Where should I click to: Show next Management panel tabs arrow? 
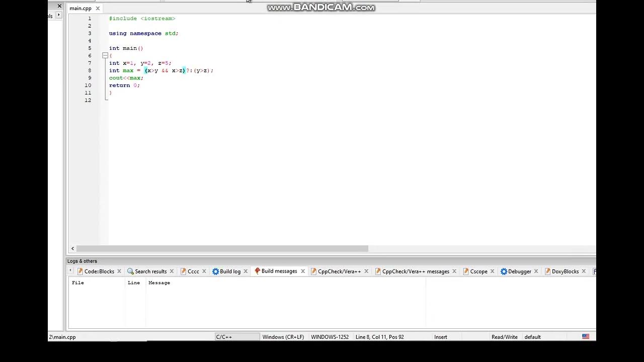click(x=59, y=15)
